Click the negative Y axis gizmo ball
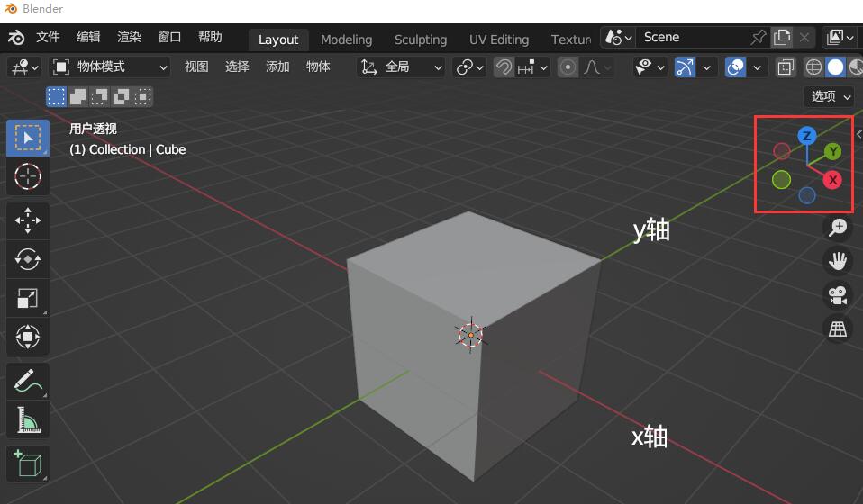The width and height of the screenshot is (863, 504). (x=782, y=180)
